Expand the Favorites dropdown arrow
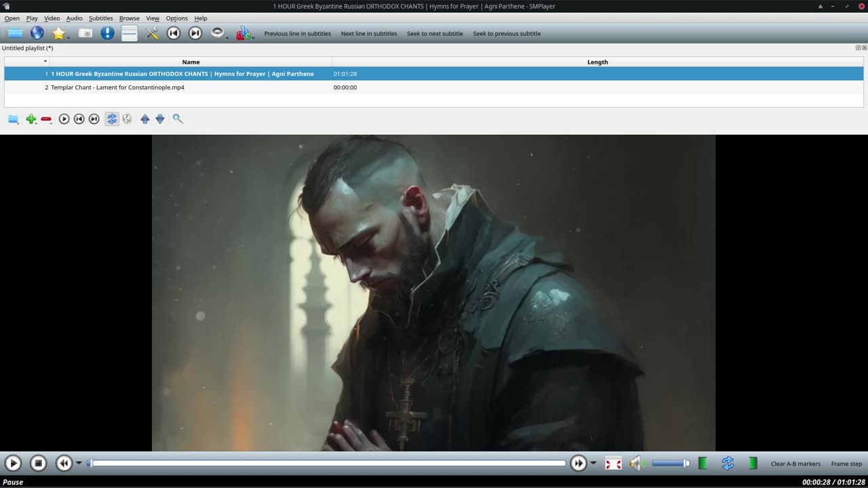The width and height of the screenshot is (868, 488). click(x=68, y=37)
